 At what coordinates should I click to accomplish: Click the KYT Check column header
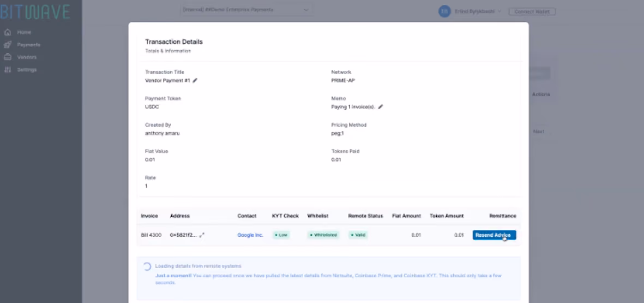[285, 216]
